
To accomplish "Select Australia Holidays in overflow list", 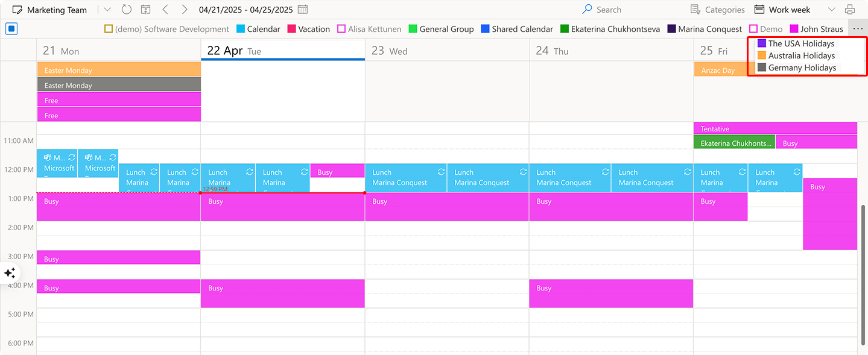I will click(796, 55).
